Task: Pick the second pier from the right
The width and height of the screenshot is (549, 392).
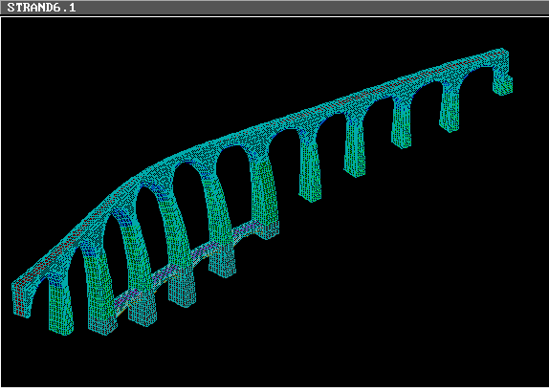Action: coord(402,122)
